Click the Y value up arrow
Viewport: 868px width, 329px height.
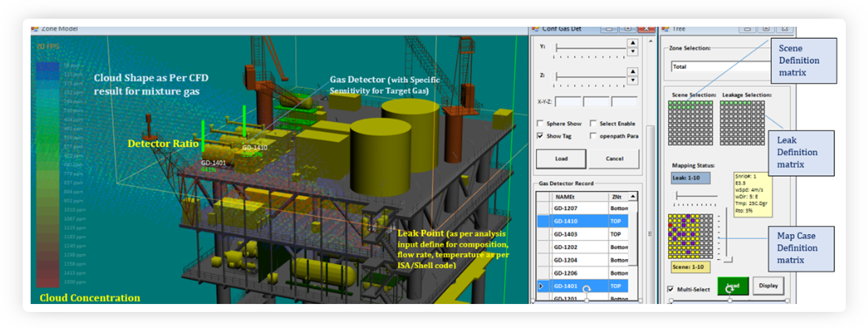(632, 43)
